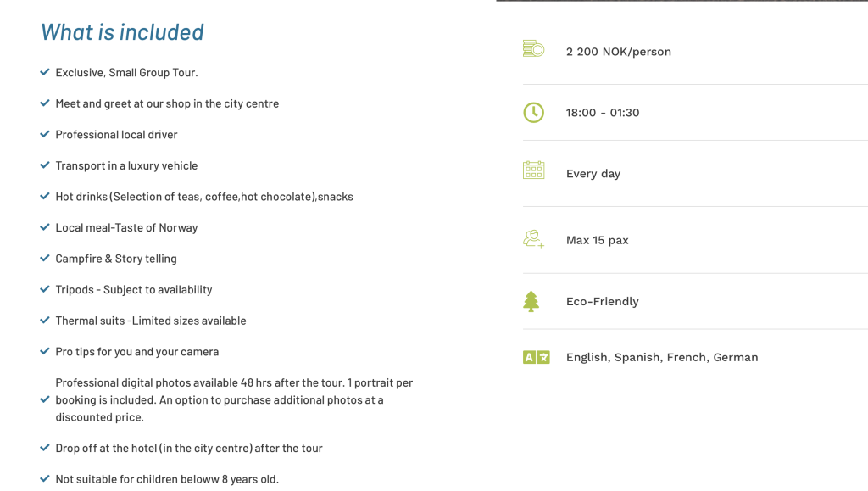This screenshot has width=868, height=491.
Task: Click the English, Spanish, French, German text
Action: [x=662, y=357]
